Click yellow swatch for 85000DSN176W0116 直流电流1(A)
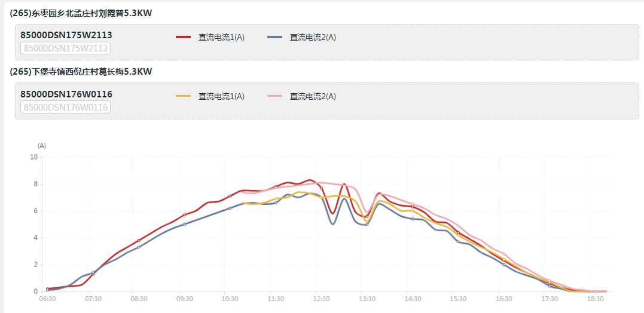 (x=183, y=96)
